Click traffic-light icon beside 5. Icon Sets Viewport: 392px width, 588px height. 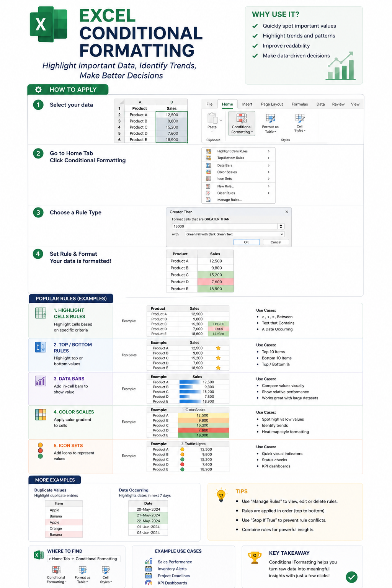(40, 451)
